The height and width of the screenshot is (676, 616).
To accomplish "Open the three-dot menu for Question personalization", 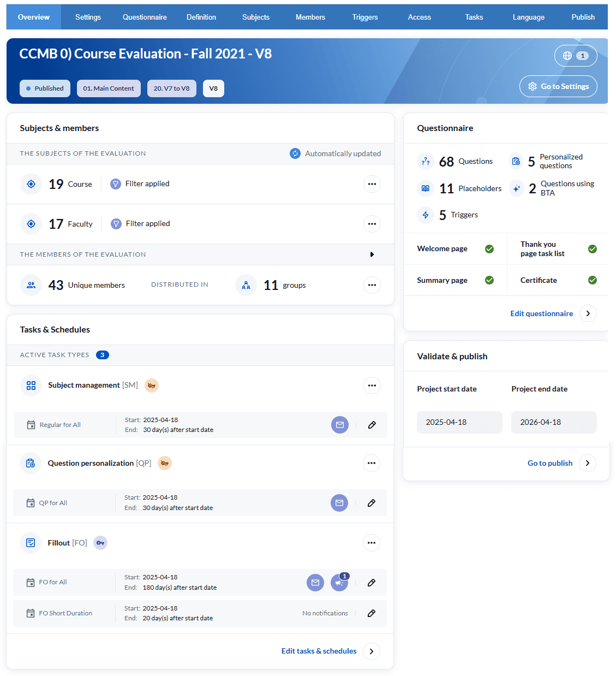I will click(x=372, y=463).
